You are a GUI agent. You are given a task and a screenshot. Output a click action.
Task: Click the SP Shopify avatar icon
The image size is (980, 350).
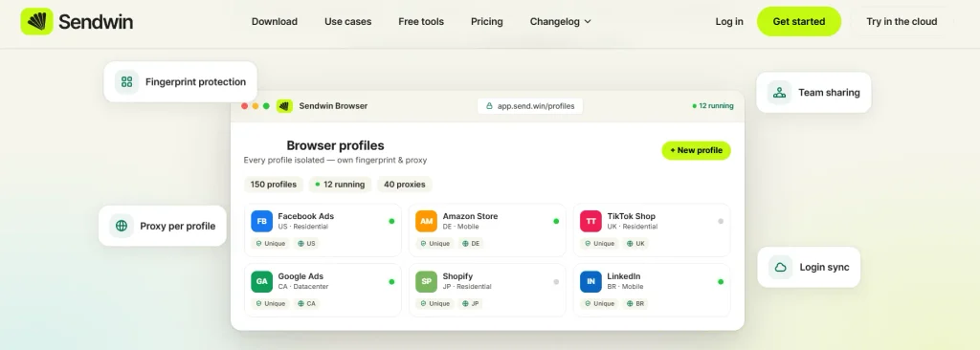pyautogui.click(x=426, y=281)
